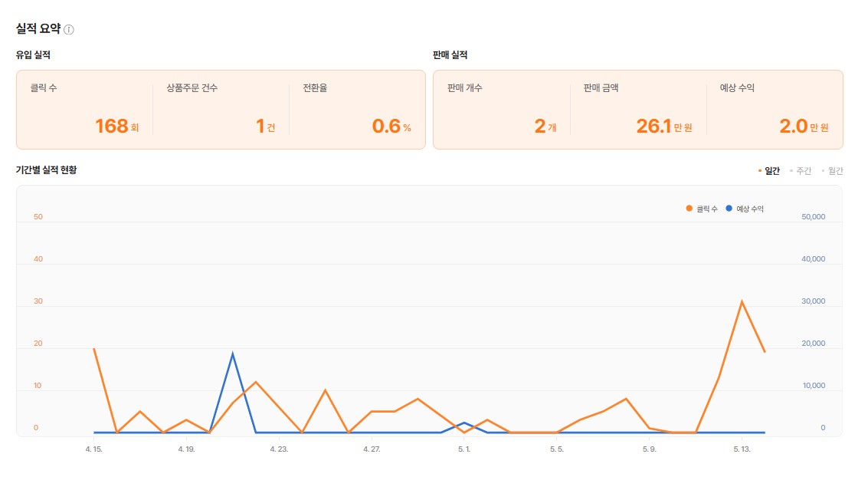This screenshot has width=868, height=477.
Task: Click the 기간별 실적 현황 chart title
Action: [x=47, y=170]
